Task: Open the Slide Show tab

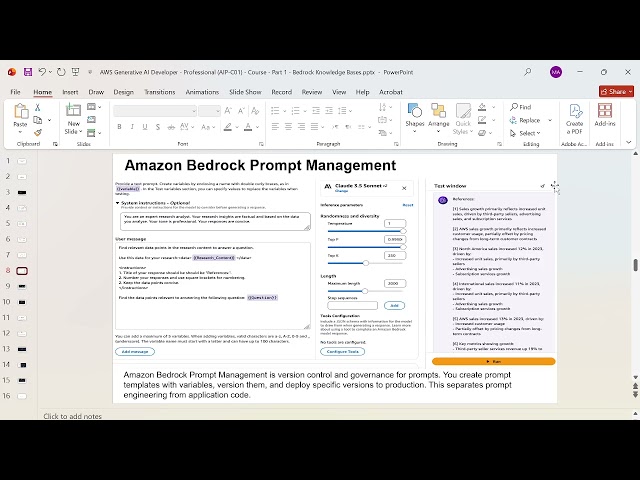Action: tap(245, 92)
